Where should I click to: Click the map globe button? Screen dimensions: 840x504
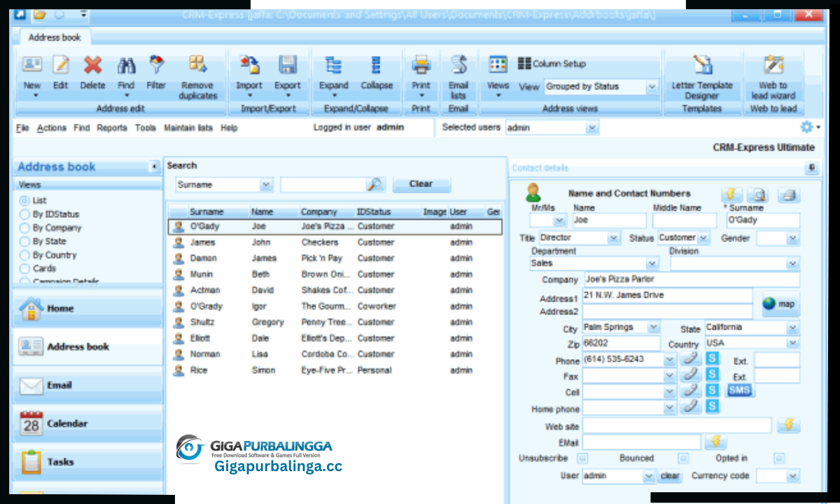tap(780, 304)
